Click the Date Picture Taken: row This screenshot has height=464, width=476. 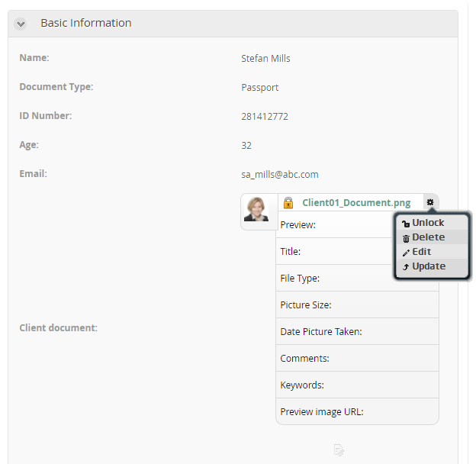click(x=357, y=332)
